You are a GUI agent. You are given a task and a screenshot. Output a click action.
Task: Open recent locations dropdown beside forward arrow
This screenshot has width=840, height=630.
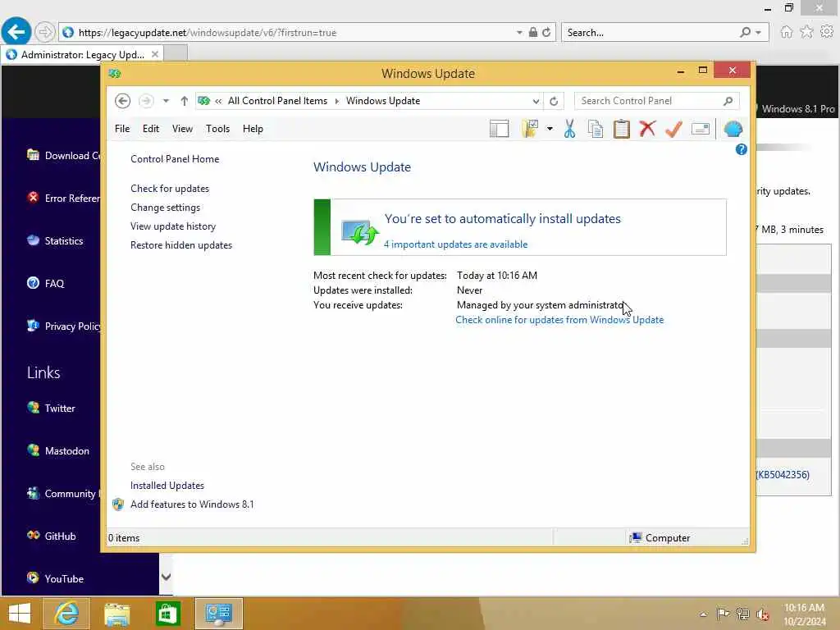(166, 101)
